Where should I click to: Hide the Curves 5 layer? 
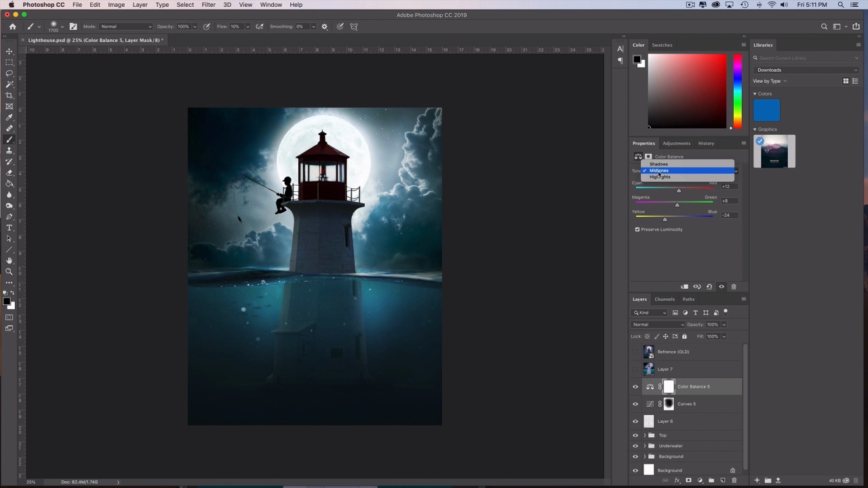(635, 404)
